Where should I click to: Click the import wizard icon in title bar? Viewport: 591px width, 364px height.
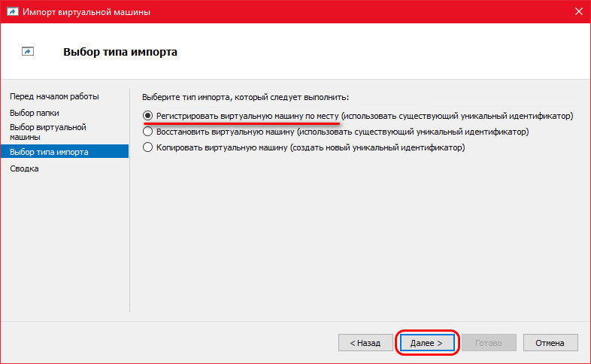tap(12, 12)
